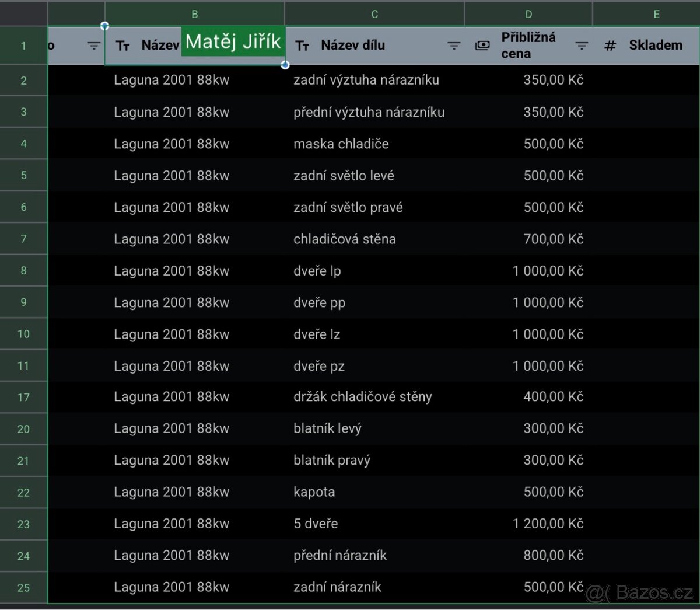700x610 pixels.
Task: Open the filter menu for Přibližná cena column
Action: pyautogui.click(x=582, y=46)
